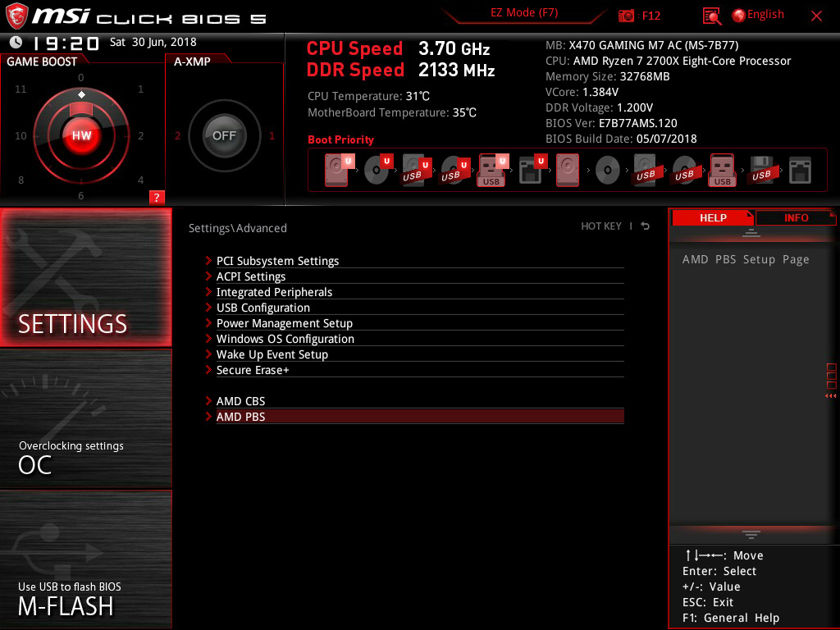Select the UEFI USB optical drive boot device

point(454,171)
